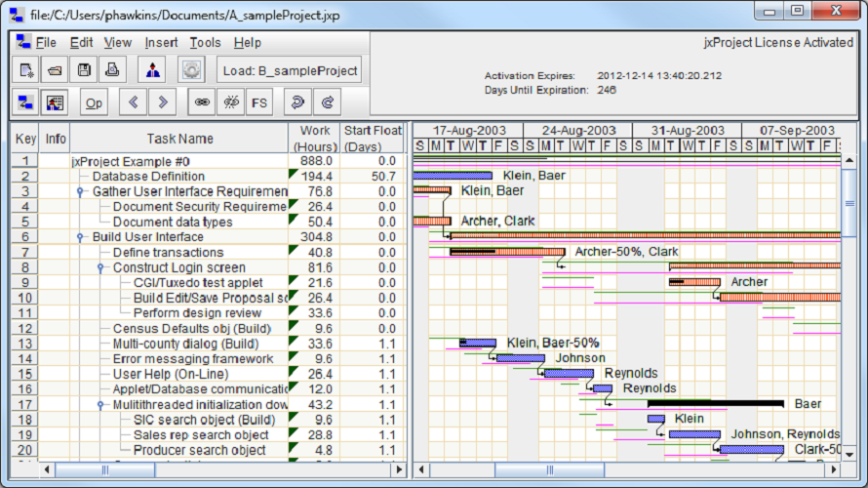Click the 50.7 start float cell

373,176
